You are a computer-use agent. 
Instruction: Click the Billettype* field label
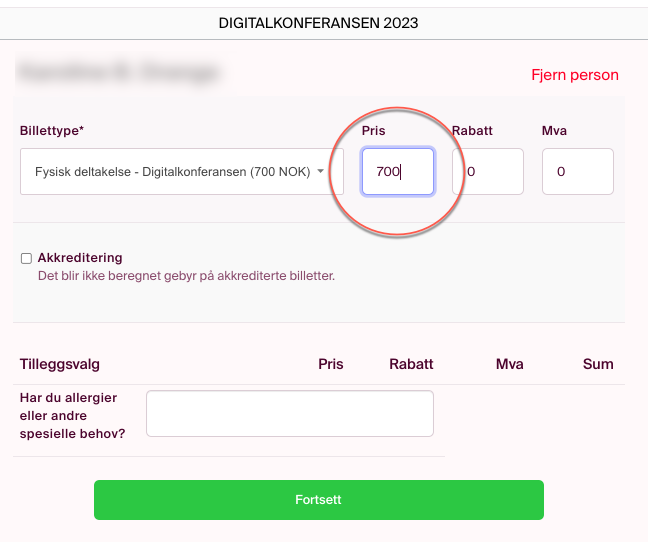[52, 131]
